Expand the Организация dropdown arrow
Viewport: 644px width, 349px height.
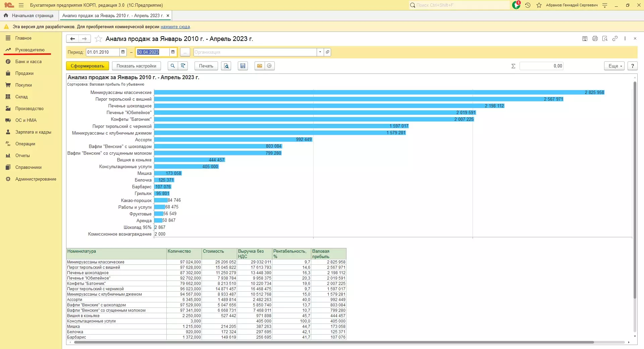click(320, 52)
